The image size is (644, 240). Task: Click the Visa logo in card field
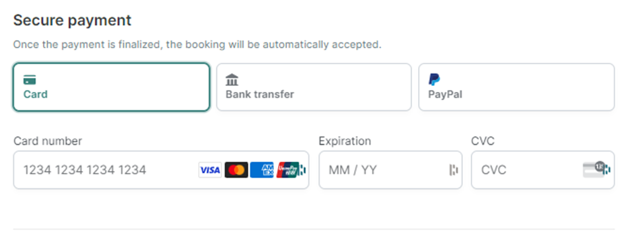[210, 170]
